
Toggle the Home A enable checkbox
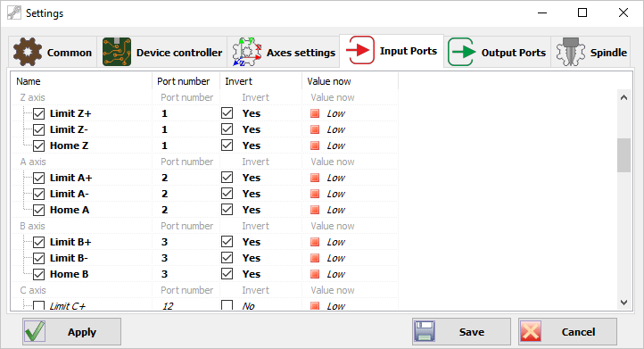38,210
